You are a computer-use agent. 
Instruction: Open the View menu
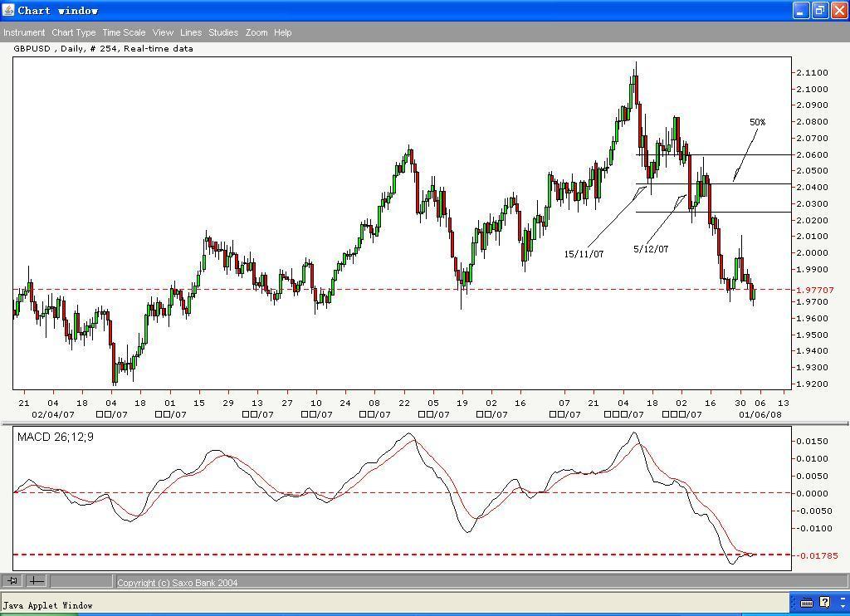[x=163, y=32]
